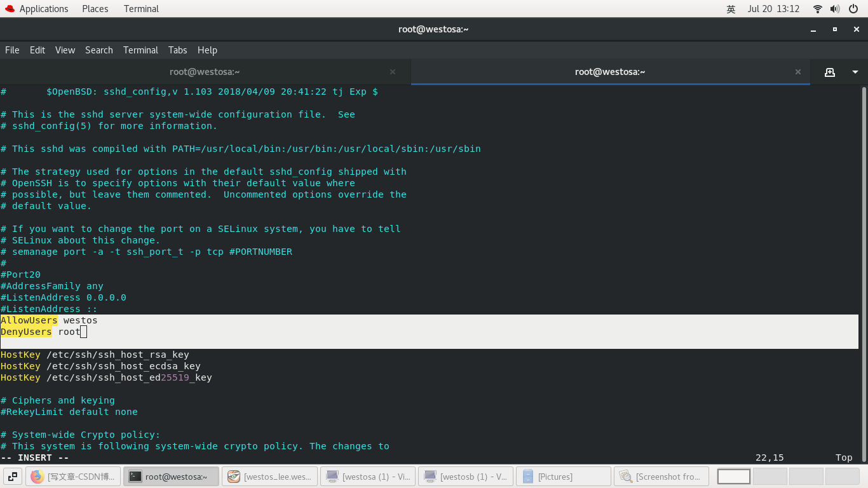868x488 pixels.
Task: Switch to the first root@westosa tab
Action: (205, 72)
